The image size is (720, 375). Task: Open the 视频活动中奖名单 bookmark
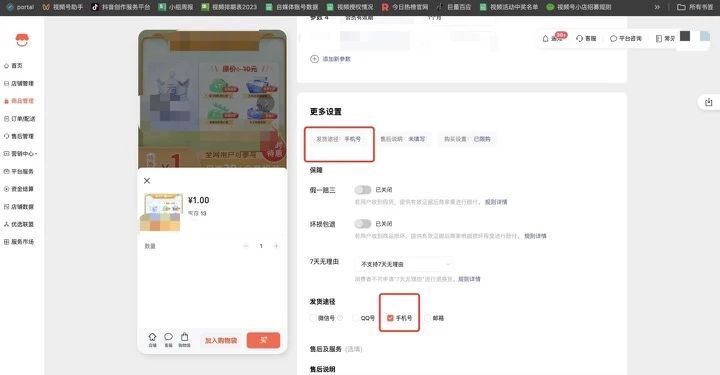click(x=509, y=7)
